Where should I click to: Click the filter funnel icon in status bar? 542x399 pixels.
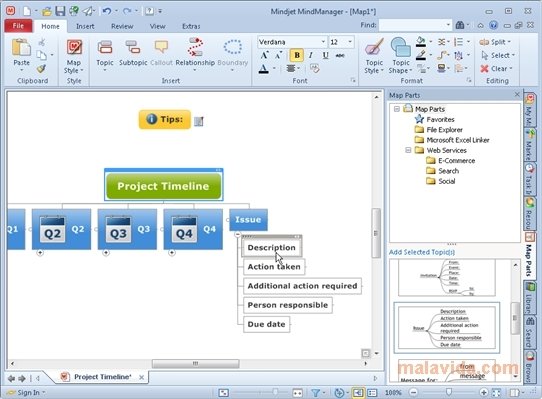[x=315, y=393]
